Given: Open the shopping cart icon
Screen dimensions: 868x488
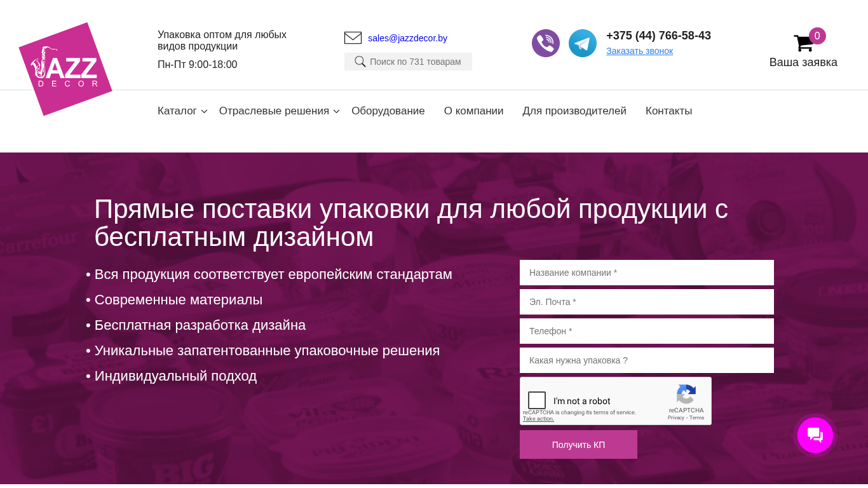Looking at the screenshot, I should (x=803, y=43).
